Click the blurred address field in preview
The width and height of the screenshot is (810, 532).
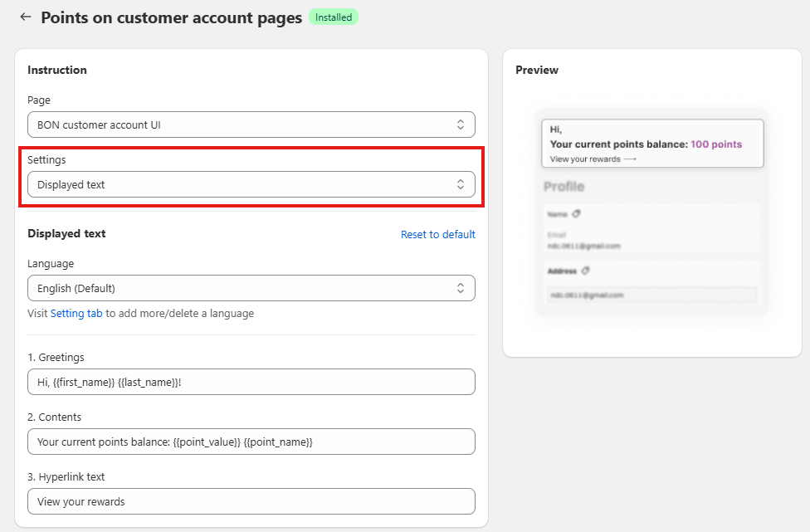click(651, 295)
